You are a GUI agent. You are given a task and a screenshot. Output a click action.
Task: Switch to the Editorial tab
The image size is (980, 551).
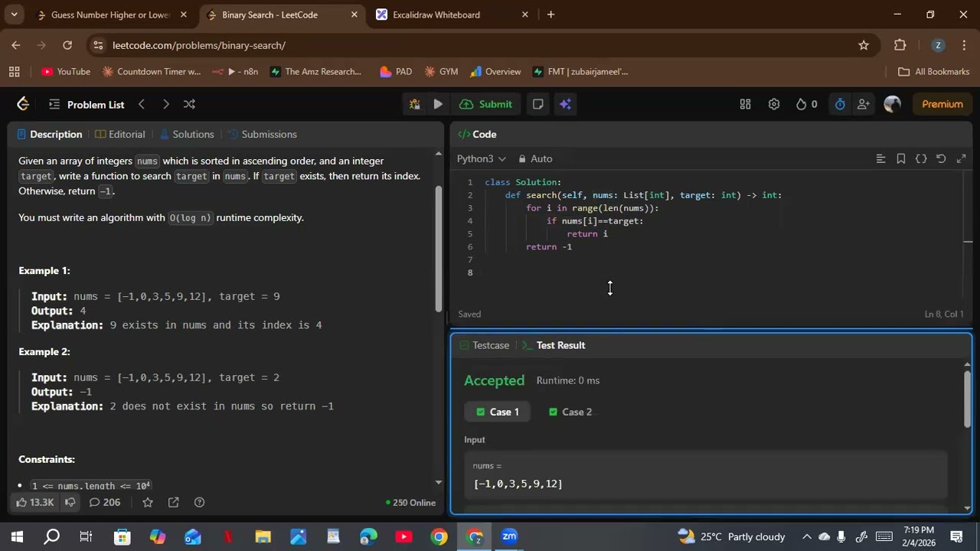pos(120,134)
